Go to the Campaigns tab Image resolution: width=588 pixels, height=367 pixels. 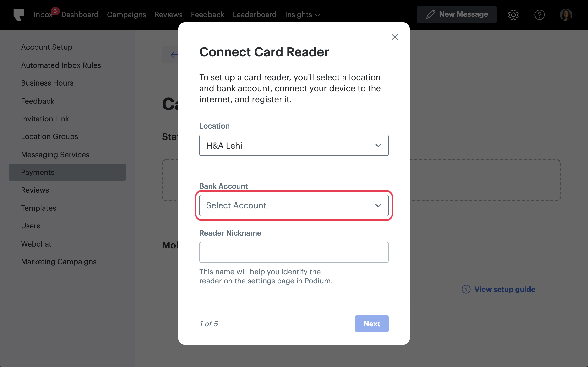[126, 15]
